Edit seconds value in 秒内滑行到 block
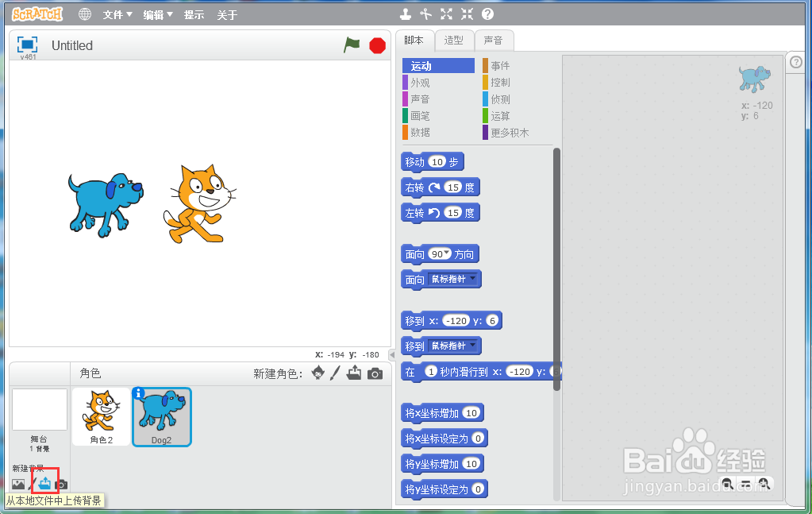812x514 pixels. coord(431,372)
